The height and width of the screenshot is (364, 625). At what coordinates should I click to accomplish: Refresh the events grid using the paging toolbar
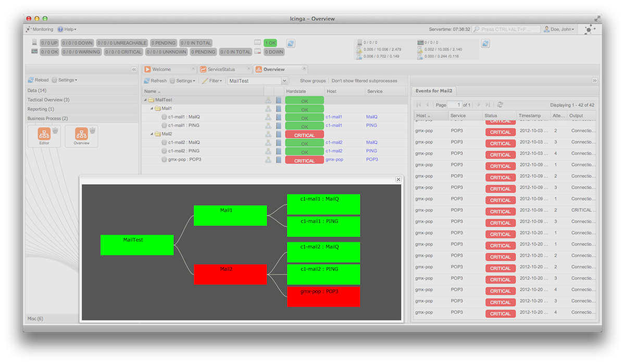(x=500, y=105)
